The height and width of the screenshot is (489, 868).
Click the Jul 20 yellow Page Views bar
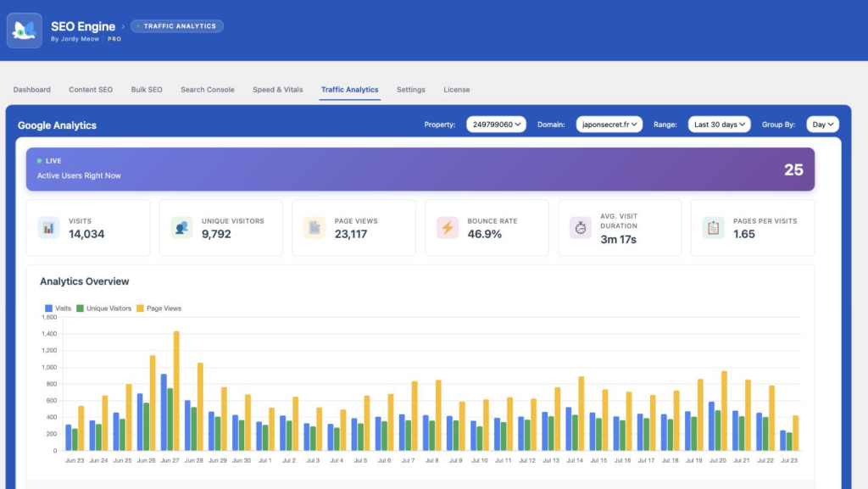point(724,410)
